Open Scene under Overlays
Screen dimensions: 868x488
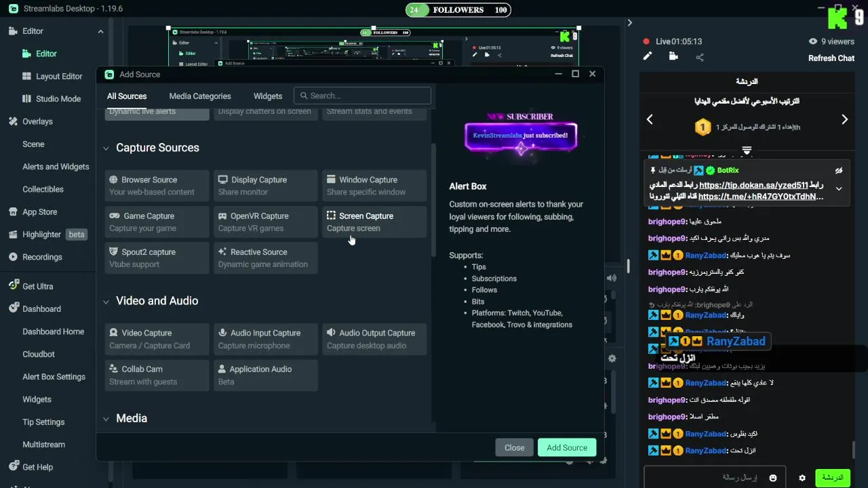pos(33,144)
